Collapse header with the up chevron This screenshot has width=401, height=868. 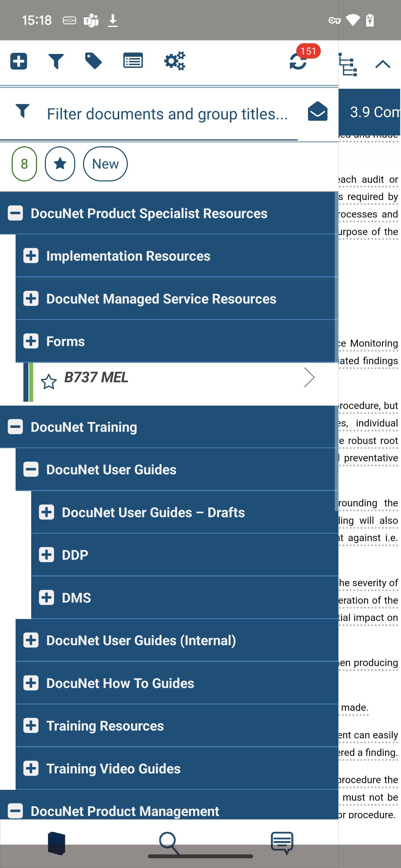pos(383,64)
